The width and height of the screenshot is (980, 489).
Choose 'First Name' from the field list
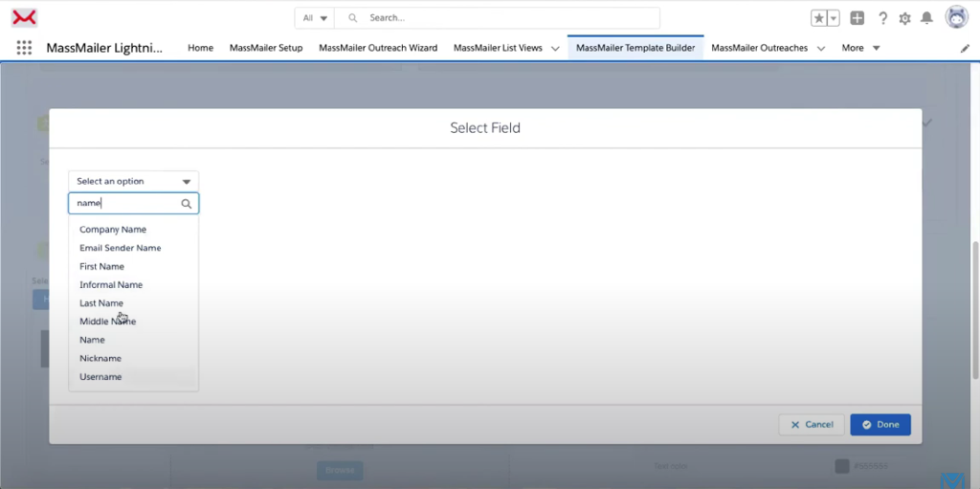(101, 266)
